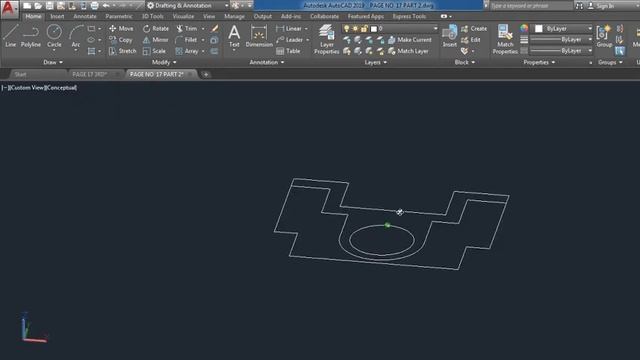The width and height of the screenshot is (640, 360).
Task: Add a new drawing tab
Action: pos(206,74)
